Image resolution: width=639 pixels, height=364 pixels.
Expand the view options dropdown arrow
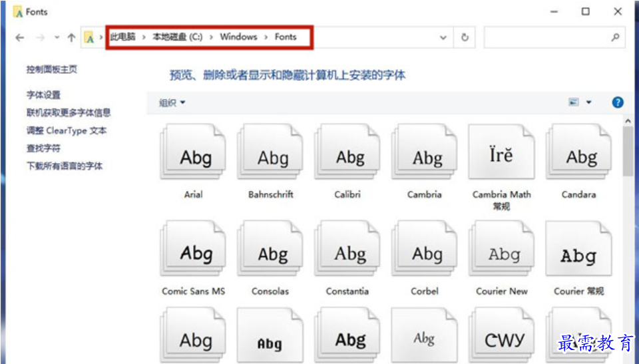tap(589, 102)
